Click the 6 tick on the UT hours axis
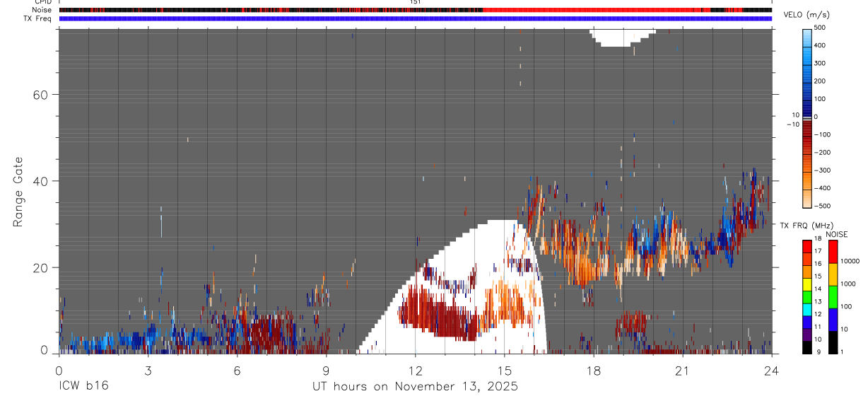Screen dimensions: 868x401 click(x=237, y=370)
